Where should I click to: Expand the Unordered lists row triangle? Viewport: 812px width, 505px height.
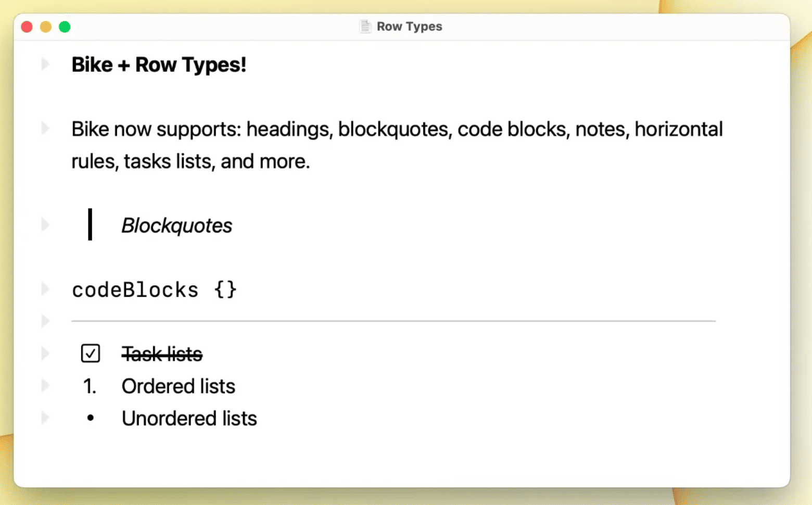45,418
